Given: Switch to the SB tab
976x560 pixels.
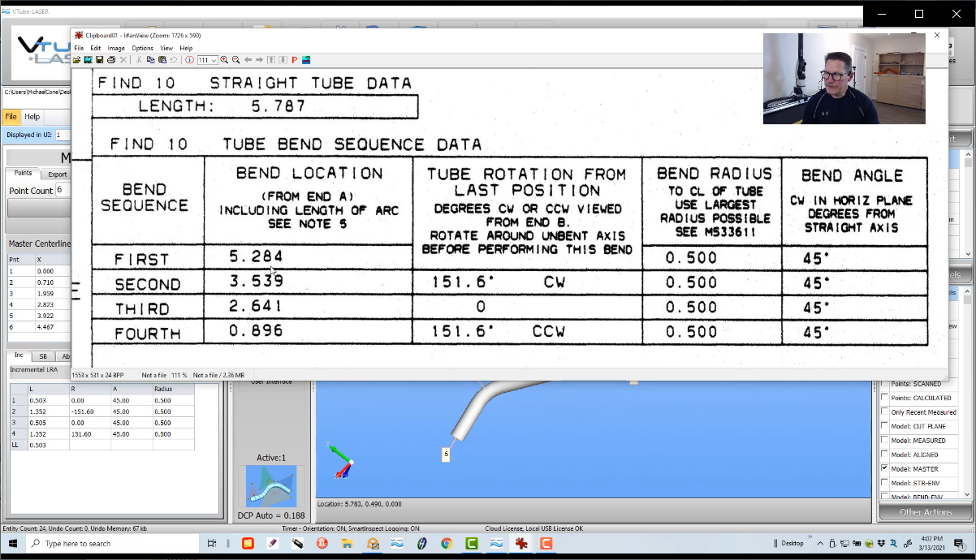Looking at the screenshot, I should point(43,356).
